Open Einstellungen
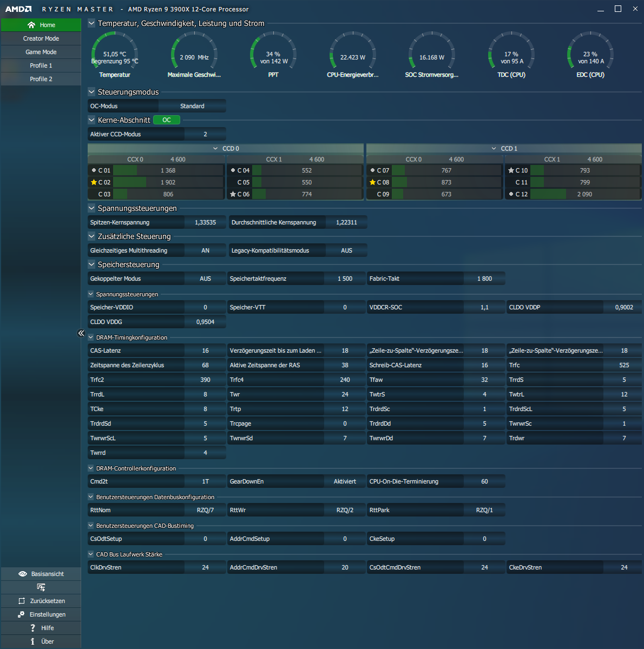Image resolution: width=644 pixels, height=649 pixels. [41, 614]
